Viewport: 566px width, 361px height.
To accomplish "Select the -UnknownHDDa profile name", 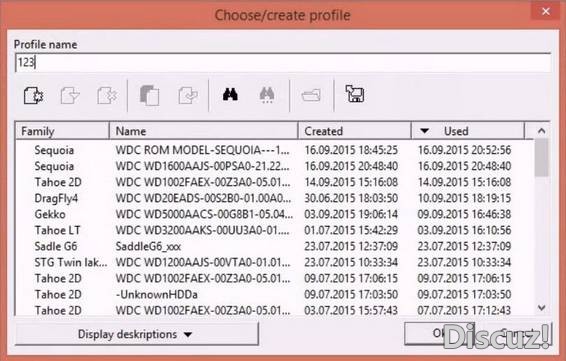I will 157,294.
